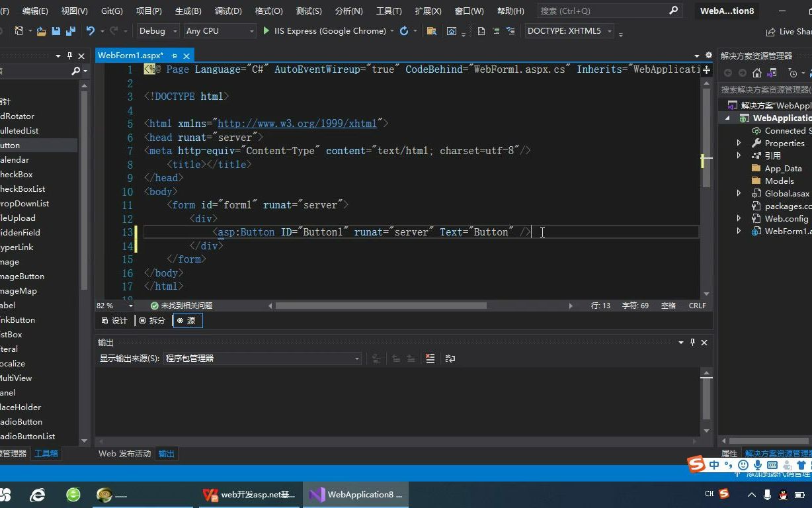
Task: Close the WebForm1.aspx document tab
Action: (187, 56)
